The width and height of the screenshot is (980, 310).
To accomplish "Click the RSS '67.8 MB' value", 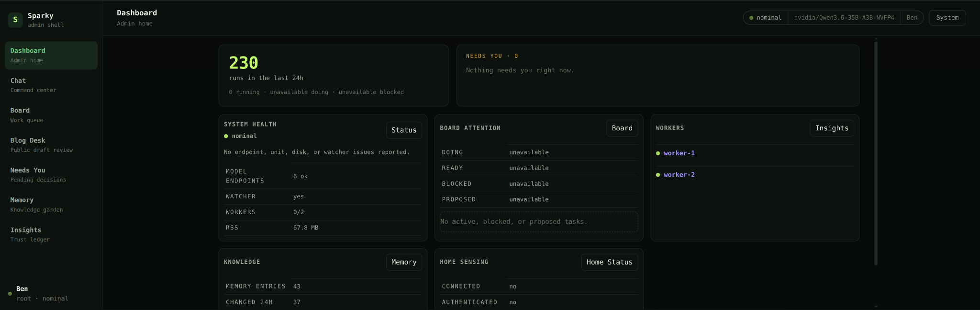I will point(306,228).
